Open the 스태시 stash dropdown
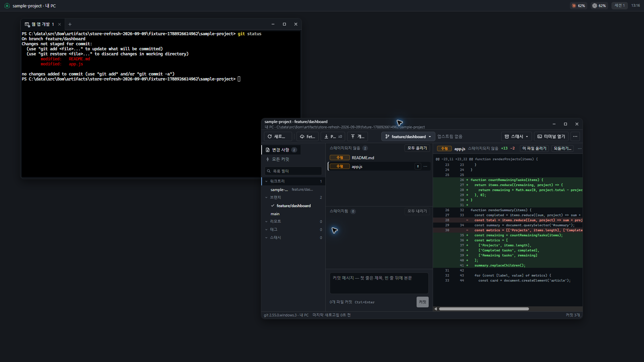 pos(517,136)
